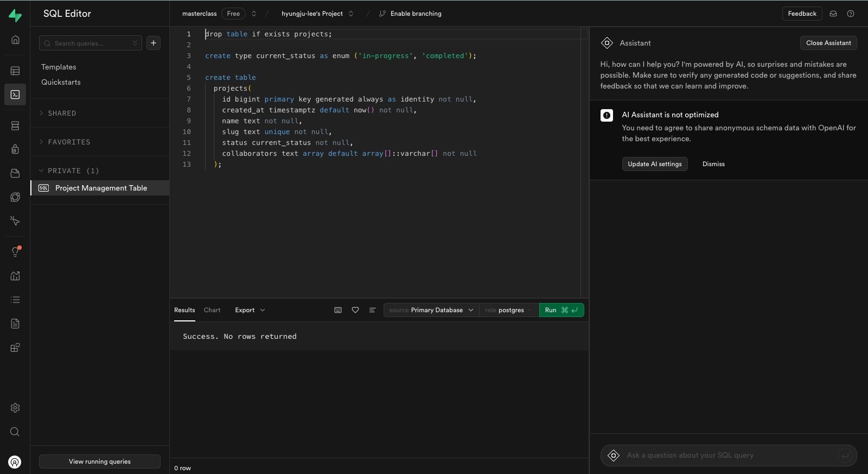The image size is (868, 474).
Task: Click hyungju-lee's Project name
Action: coord(312,14)
